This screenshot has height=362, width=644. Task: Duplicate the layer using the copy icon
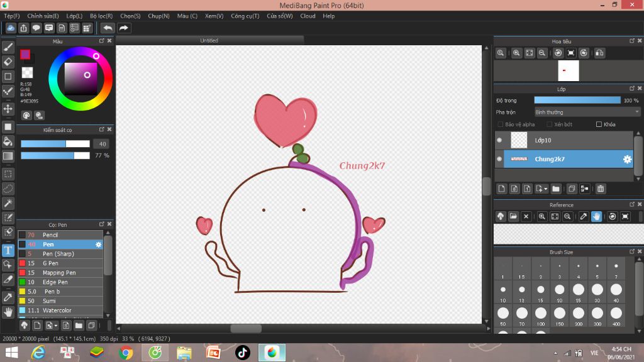(x=571, y=189)
